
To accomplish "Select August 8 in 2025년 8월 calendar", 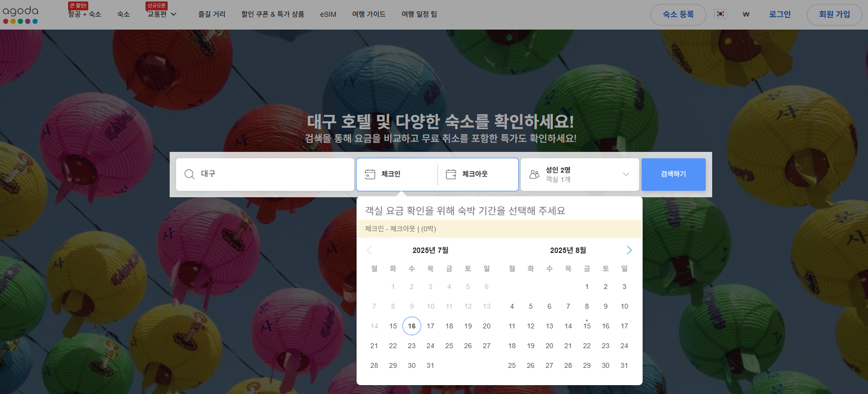I will (587, 306).
